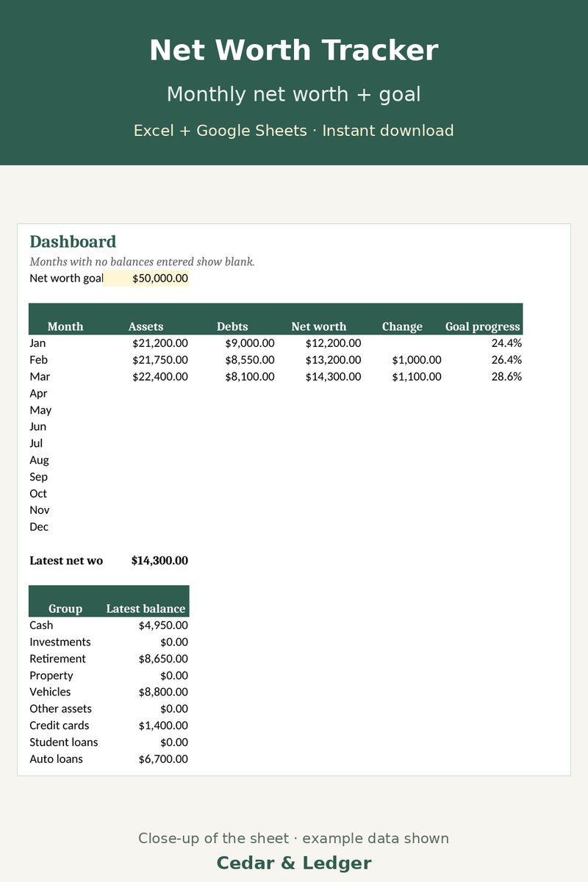Select the Group column header
This screenshot has width=588, height=882.
(x=65, y=609)
